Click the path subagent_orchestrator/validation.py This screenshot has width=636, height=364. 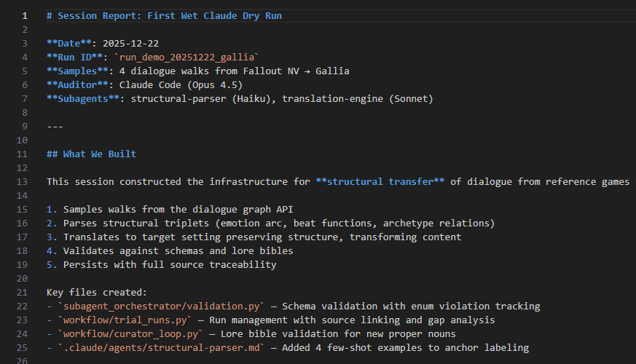pos(162,306)
